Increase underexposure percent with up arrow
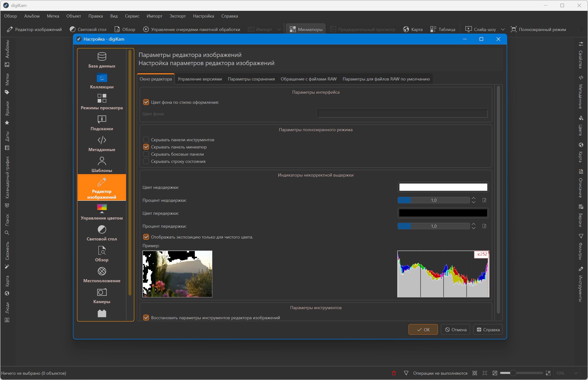Screen dimensions: 588x380 pos(473,198)
